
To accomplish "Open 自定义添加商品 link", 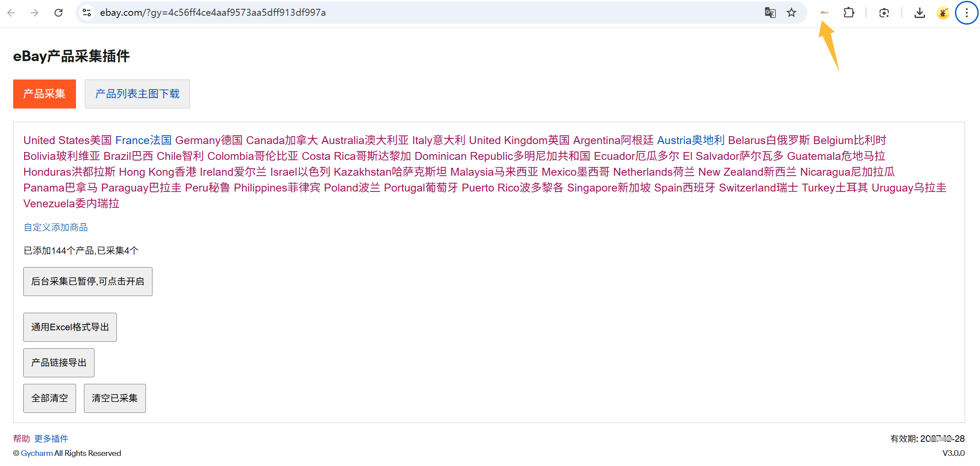I will click(56, 228).
